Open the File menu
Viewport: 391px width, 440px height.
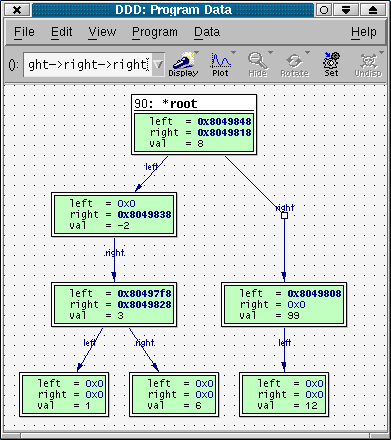pyautogui.click(x=24, y=32)
